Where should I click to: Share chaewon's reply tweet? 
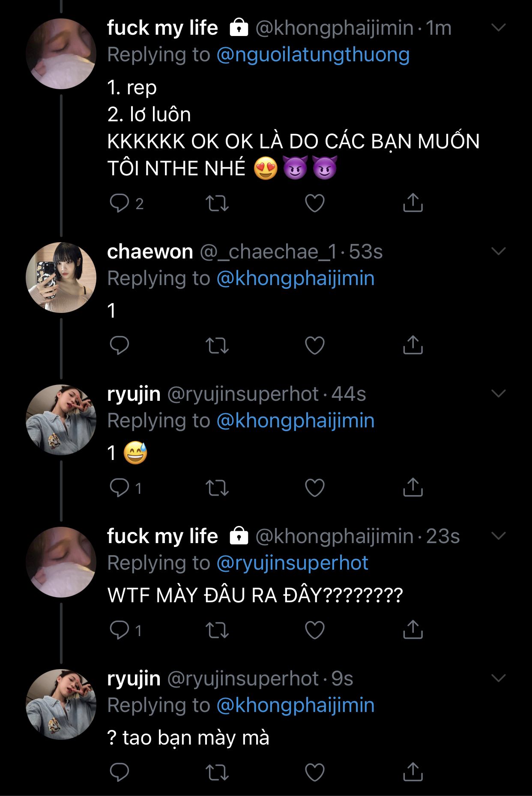click(x=413, y=345)
